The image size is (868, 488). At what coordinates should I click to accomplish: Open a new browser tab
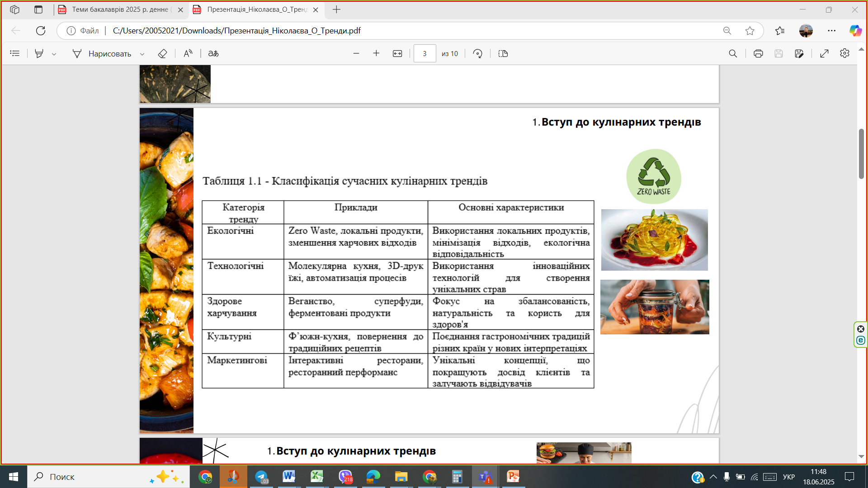pyautogui.click(x=336, y=9)
